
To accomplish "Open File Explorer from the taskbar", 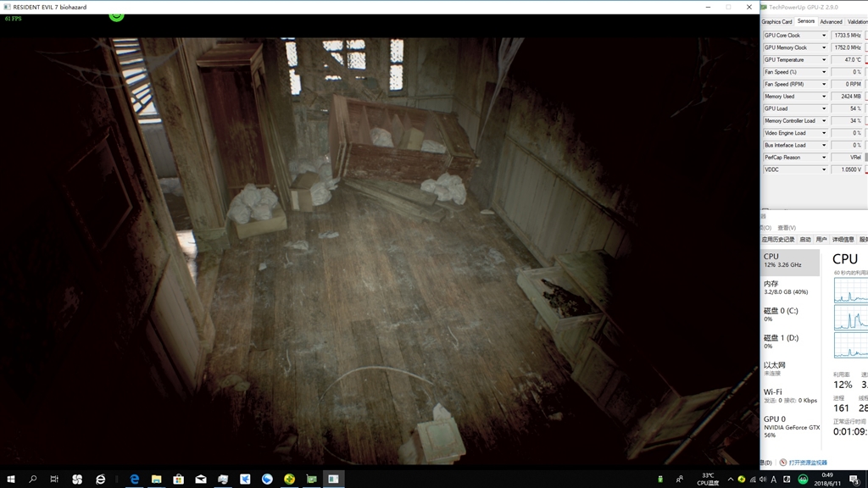I will point(156,480).
